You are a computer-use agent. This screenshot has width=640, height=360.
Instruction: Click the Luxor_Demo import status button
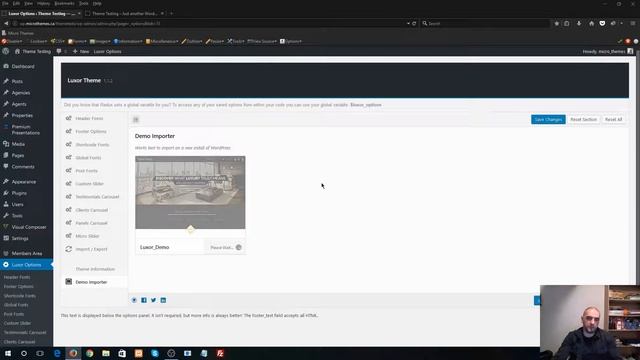[x=225, y=247]
